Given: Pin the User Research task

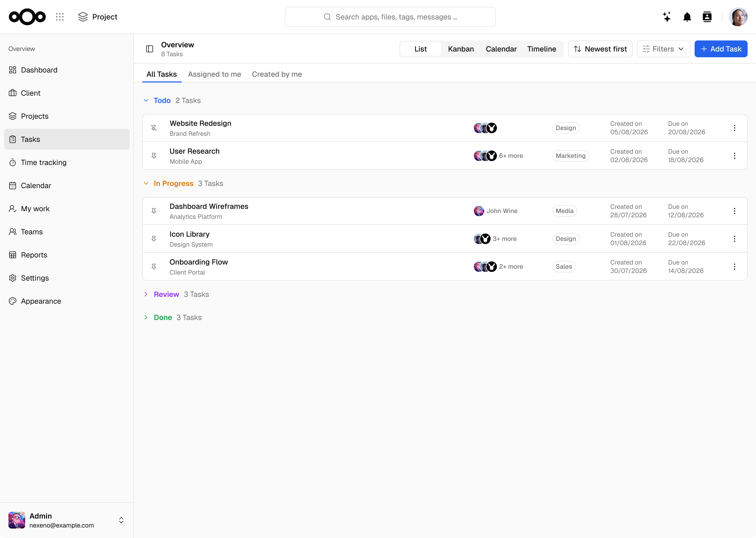Looking at the screenshot, I should [154, 156].
